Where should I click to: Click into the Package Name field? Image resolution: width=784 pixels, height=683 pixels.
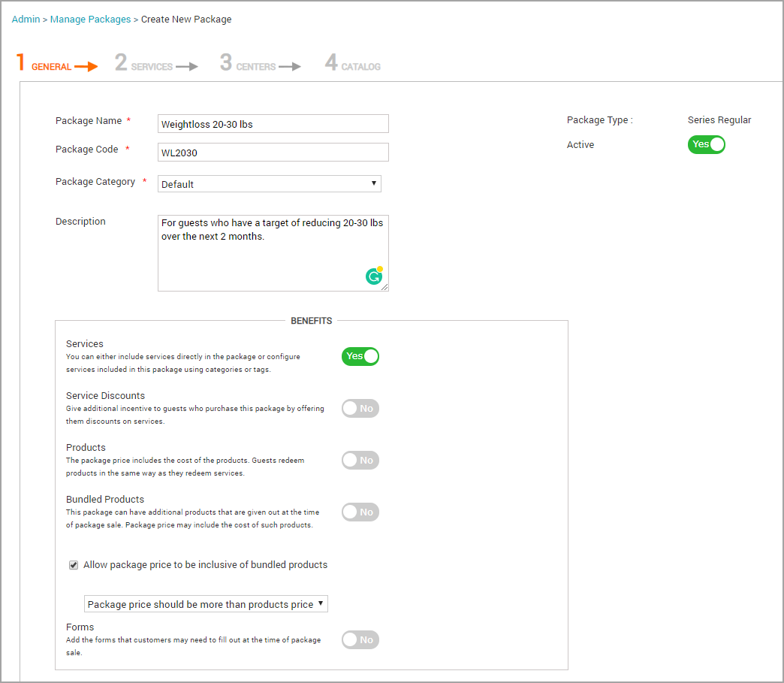(x=273, y=123)
